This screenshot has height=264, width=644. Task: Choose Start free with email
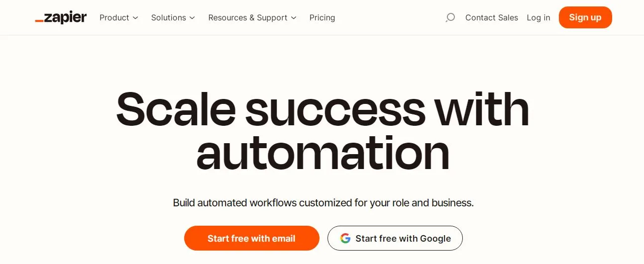251,238
